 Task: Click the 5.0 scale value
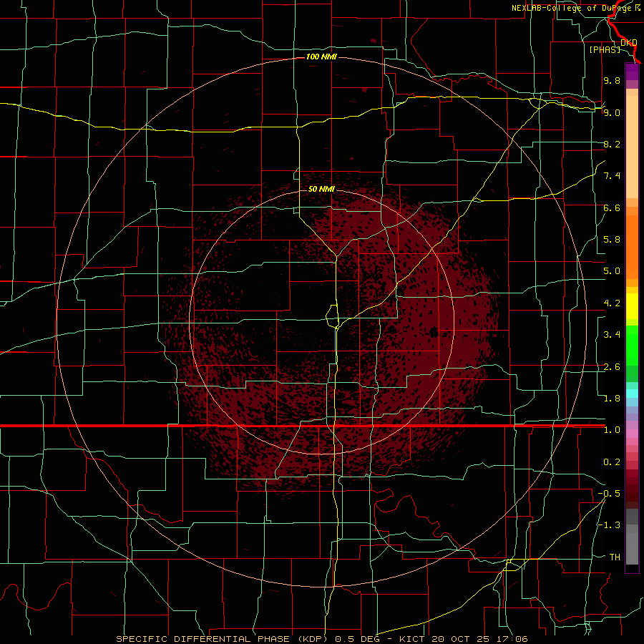pyautogui.click(x=612, y=271)
